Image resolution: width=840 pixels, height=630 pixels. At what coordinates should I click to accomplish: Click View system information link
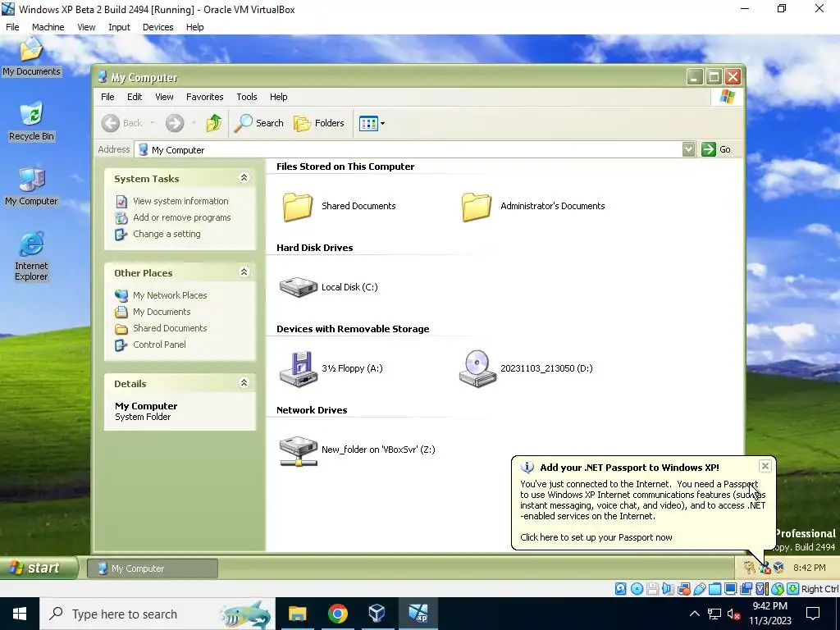[x=180, y=201]
